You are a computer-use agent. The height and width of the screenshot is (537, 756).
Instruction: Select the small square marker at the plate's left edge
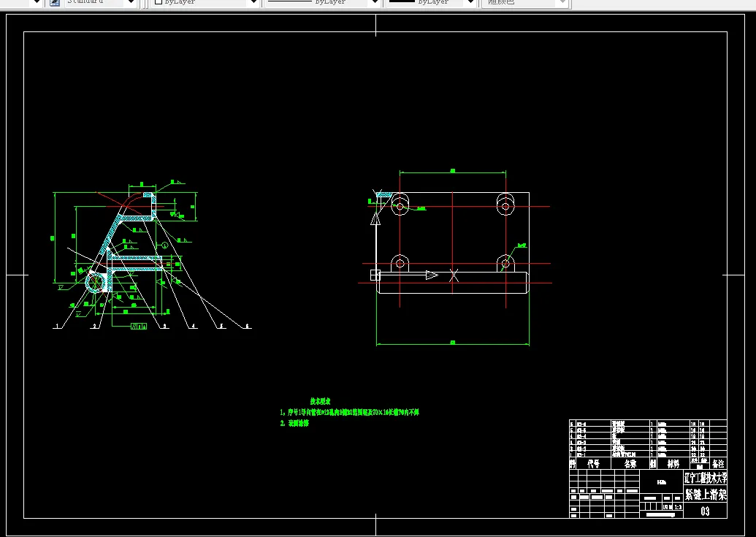[375, 275]
